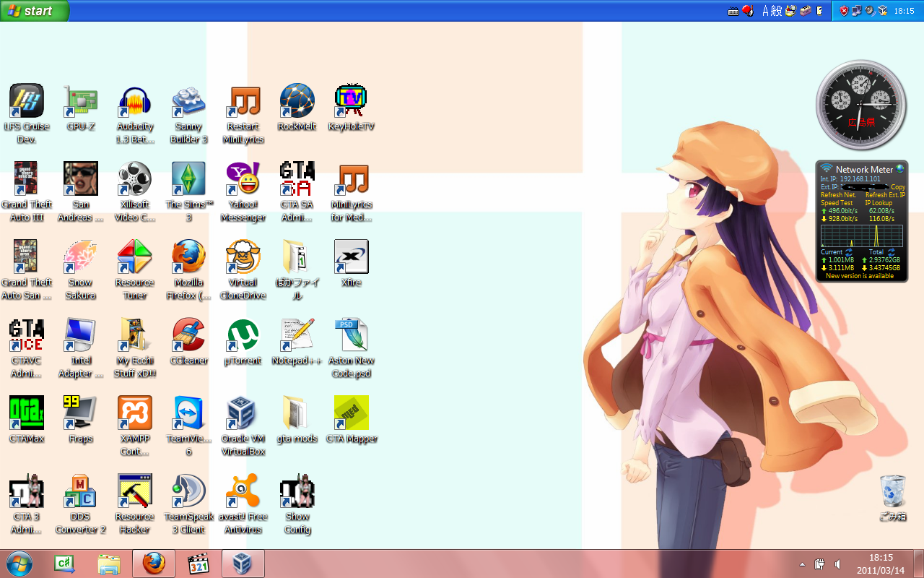The width and height of the screenshot is (924, 578).
Task: Open avast! Free Antivirus
Action: point(243,504)
